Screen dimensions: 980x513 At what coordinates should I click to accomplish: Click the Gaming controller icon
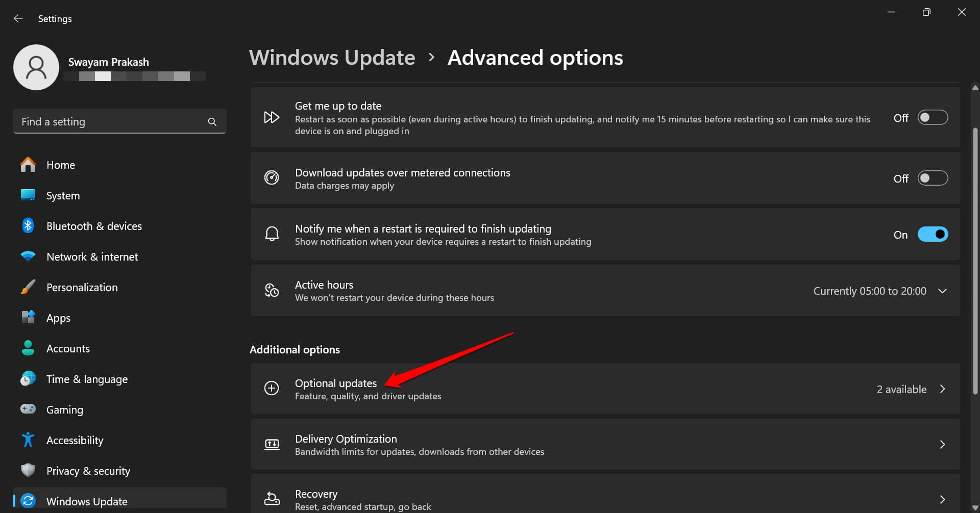point(28,409)
